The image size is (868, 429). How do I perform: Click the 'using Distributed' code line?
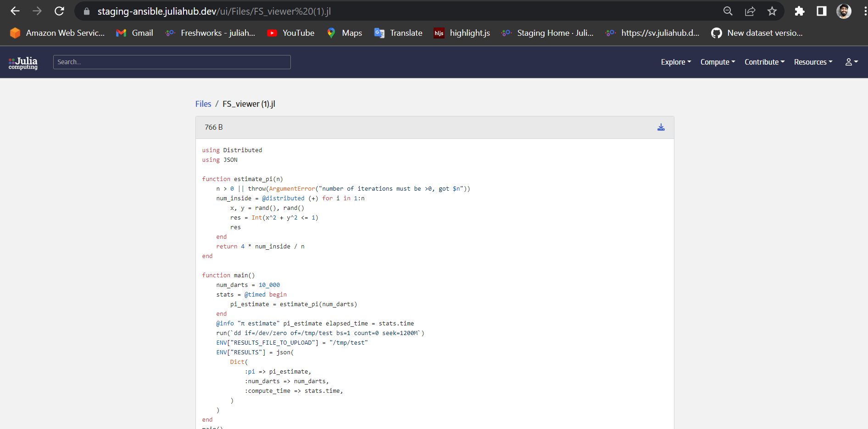[x=232, y=150]
